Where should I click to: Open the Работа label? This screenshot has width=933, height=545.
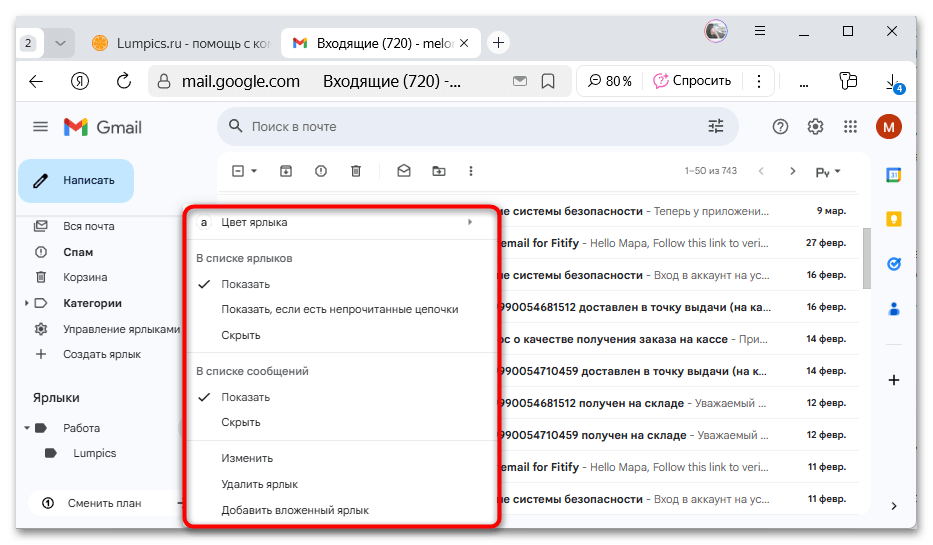coord(82,428)
